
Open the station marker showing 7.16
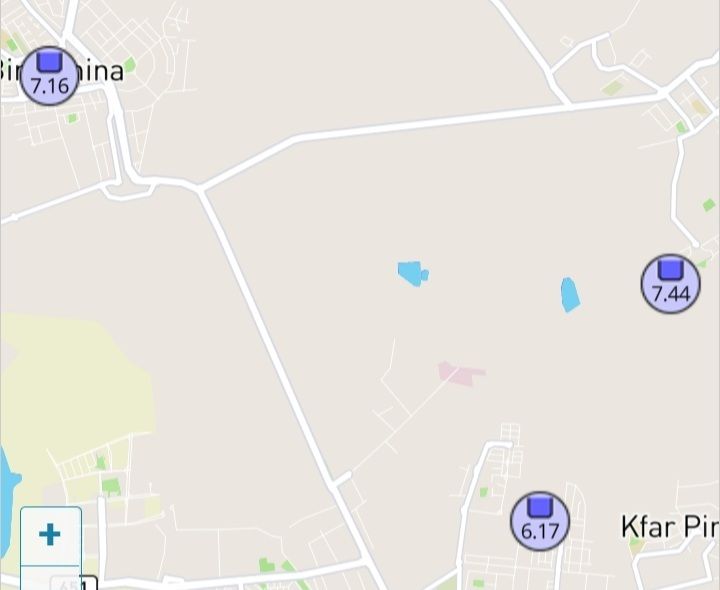(x=50, y=76)
